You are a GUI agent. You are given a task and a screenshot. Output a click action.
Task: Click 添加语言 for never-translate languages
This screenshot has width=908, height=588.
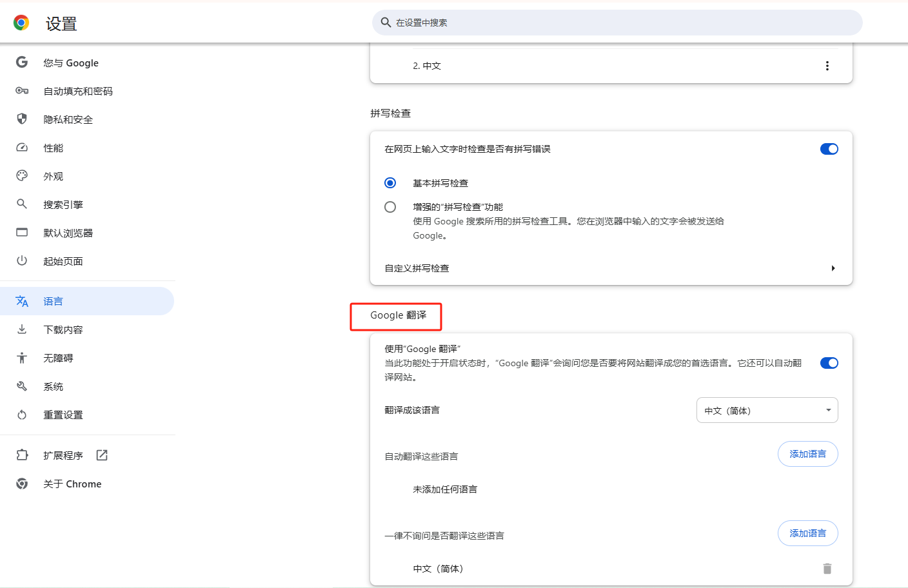click(x=807, y=533)
